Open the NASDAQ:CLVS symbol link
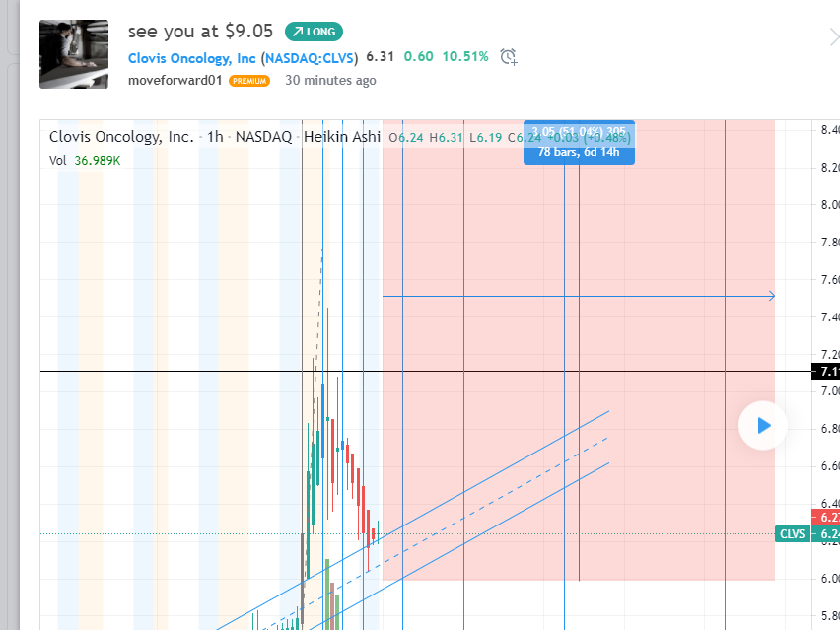This screenshot has width=840, height=630. pos(310,58)
